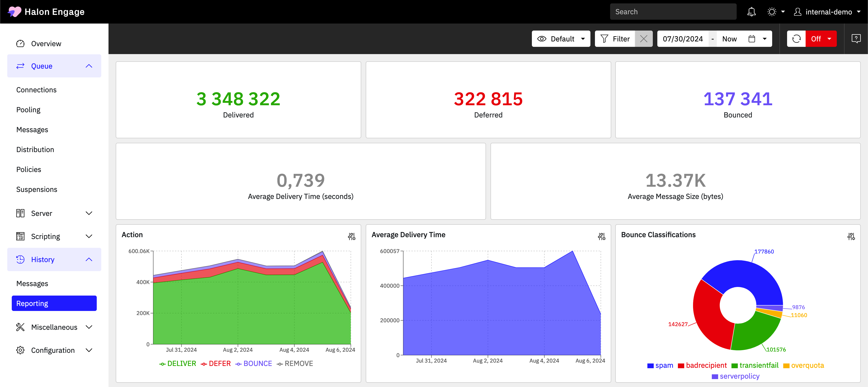Image resolution: width=868 pixels, height=387 pixels.
Task: Select Reporting under History
Action: point(54,303)
